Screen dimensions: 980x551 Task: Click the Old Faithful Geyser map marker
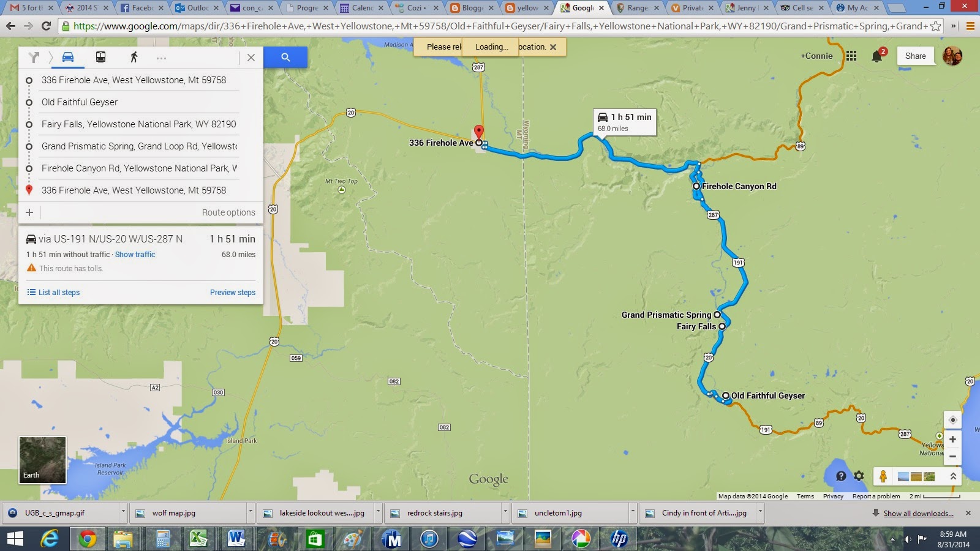pos(725,396)
